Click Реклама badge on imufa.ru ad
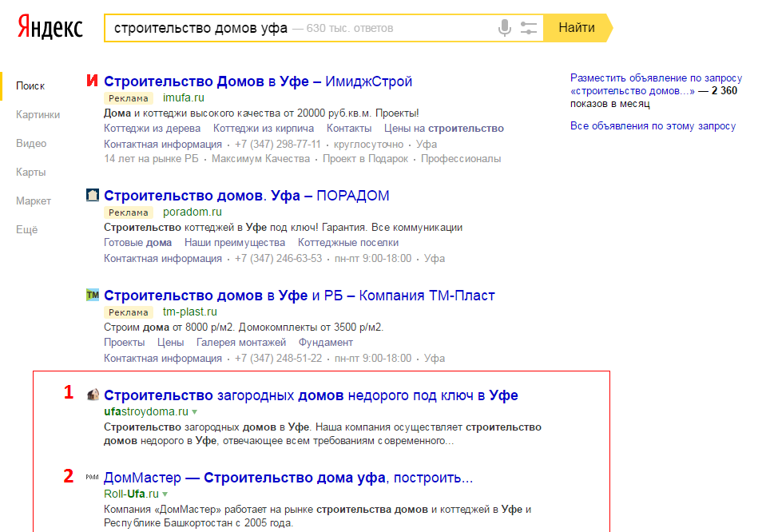The width and height of the screenshot is (770, 532). point(129,98)
